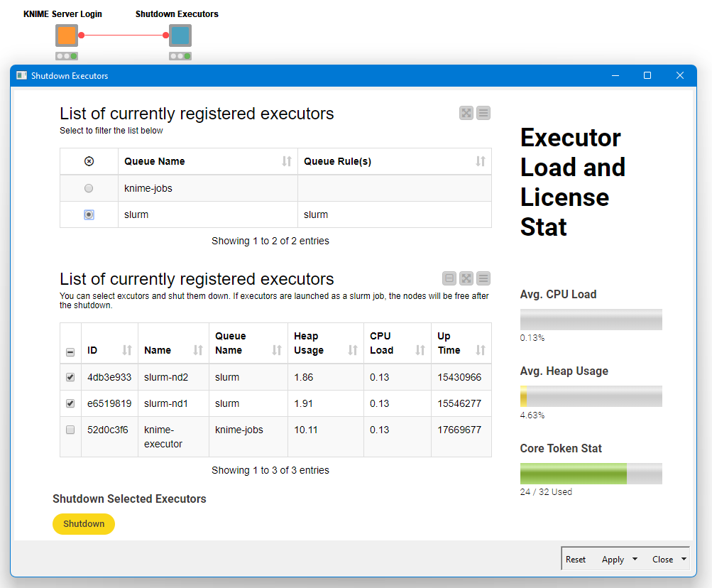Sort executors by Queue Name arrows
Image resolution: width=712 pixels, height=588 pixels.
(x=277, y=350)
